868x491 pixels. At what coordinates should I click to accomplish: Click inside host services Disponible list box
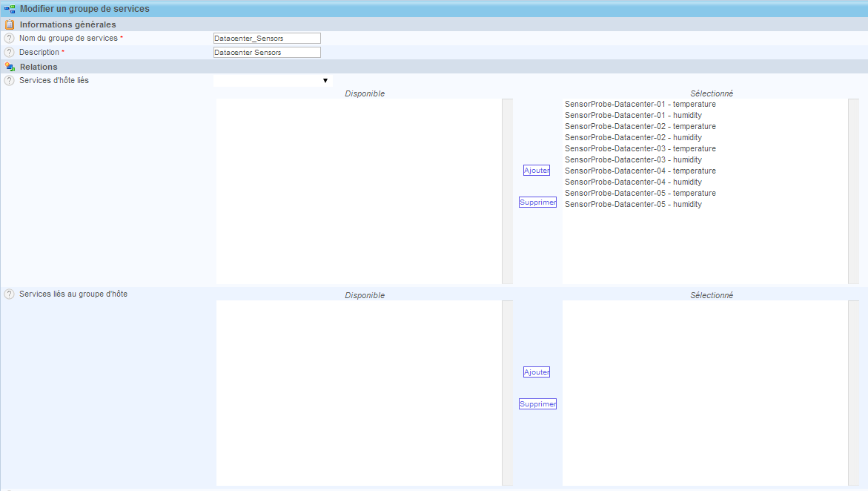click(359, 191)
